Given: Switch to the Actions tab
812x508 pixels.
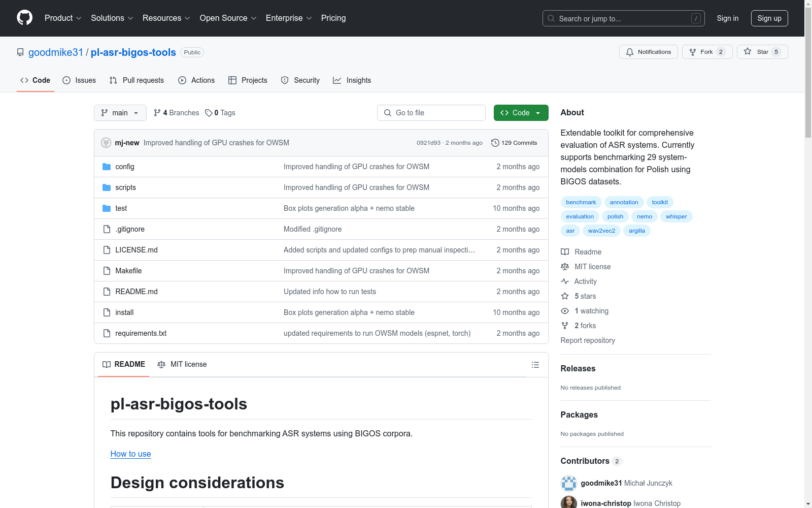Looking at the screenshot, I should (196, 80).
